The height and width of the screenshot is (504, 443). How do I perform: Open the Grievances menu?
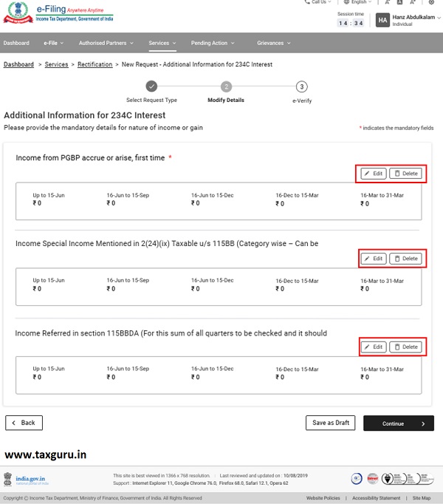[x=274, y=43]
